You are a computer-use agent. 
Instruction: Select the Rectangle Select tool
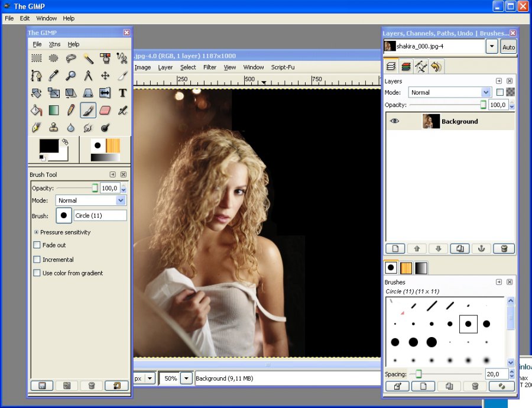37,59
